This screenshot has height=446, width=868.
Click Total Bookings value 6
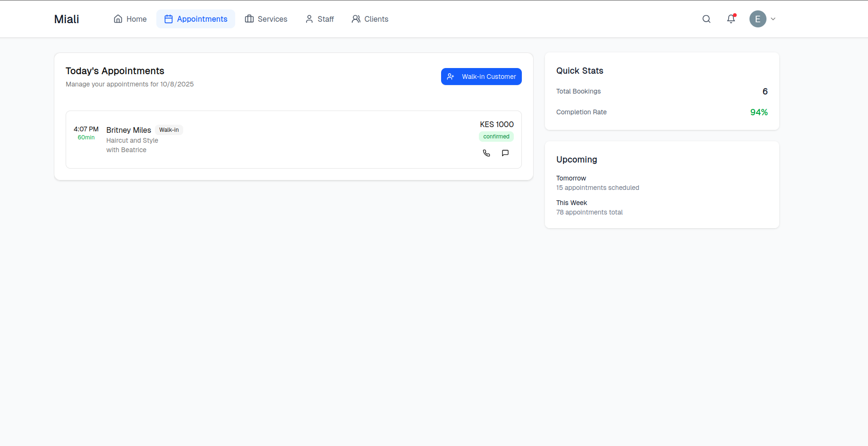765,91
